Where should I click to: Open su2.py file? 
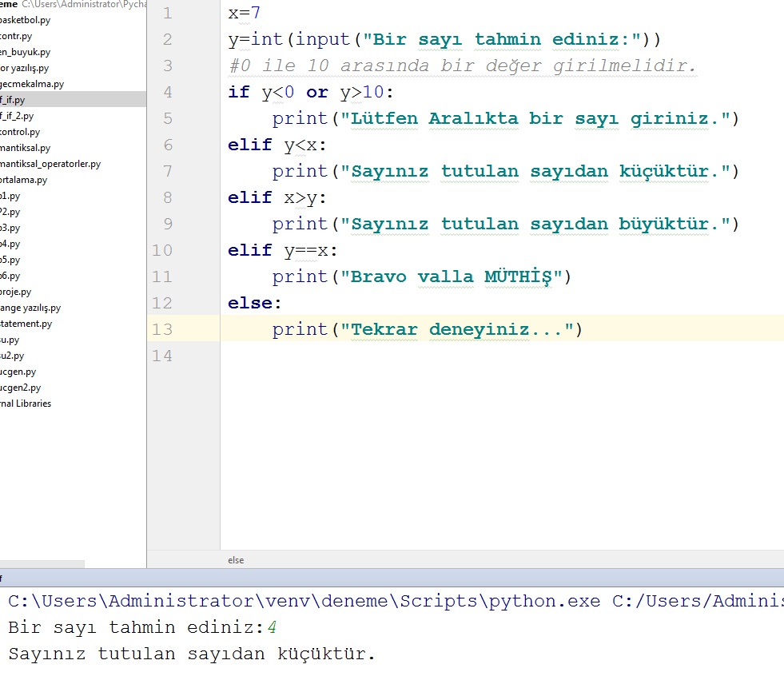pos(12,356)
